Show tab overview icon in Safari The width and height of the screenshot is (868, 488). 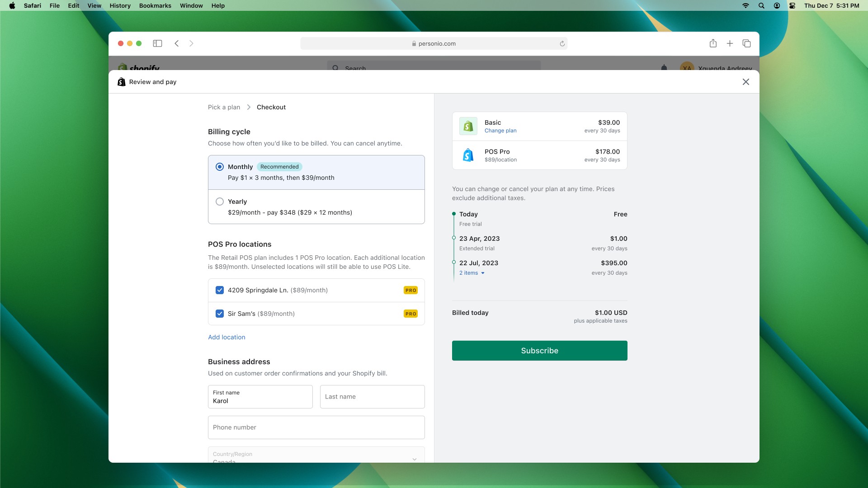746,43
